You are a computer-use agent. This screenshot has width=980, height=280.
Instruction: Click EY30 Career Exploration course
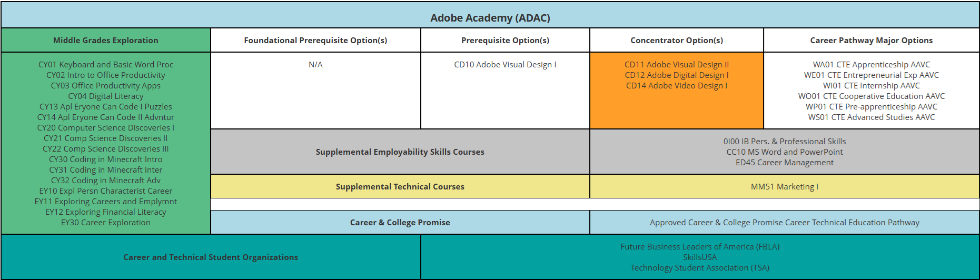point(105,223)
